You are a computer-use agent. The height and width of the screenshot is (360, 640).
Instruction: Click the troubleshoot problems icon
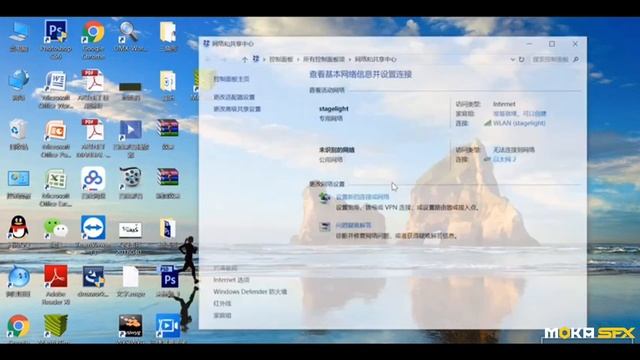(324, 226)
